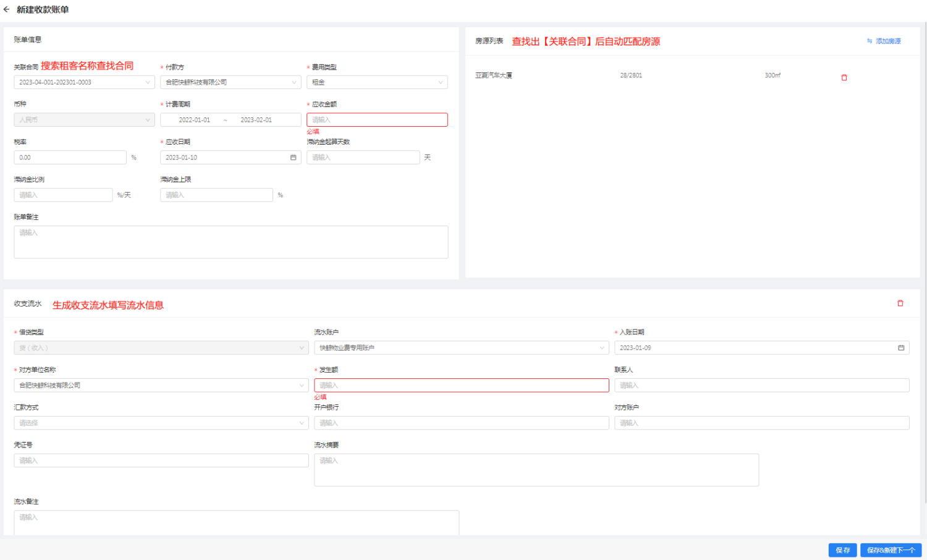927x560 pixels.
Task: Click the 计费周期 start date 2022-01-01
Action: [x=194, y=120]
